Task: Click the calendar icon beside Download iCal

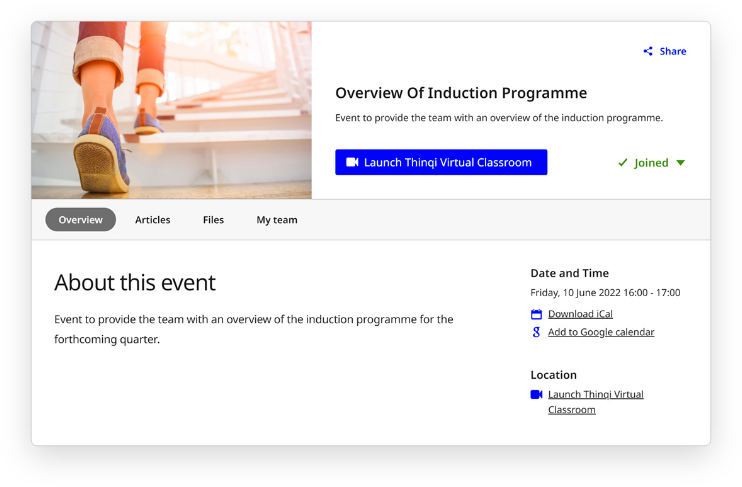Action: coord(536,314)
